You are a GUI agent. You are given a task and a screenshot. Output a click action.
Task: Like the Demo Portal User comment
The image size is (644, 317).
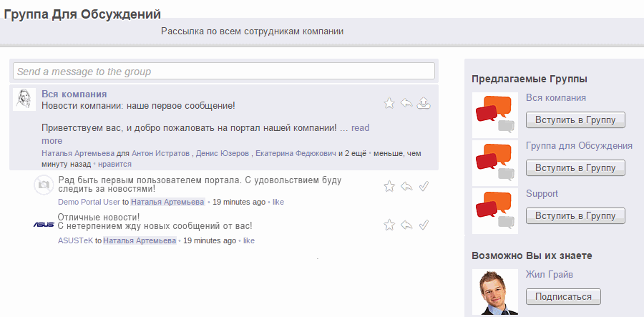click(x=278, y=202)
